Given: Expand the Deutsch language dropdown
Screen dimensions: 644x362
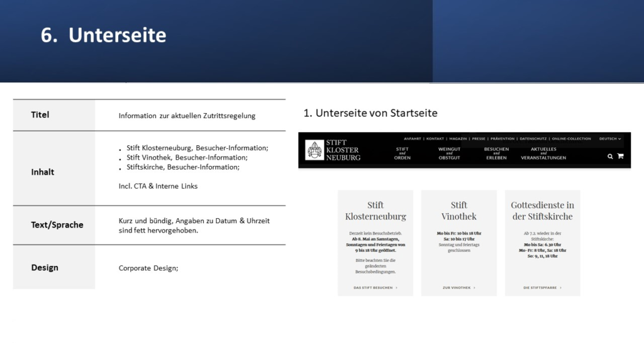Looking at the screenshot, I should (609, 139).
